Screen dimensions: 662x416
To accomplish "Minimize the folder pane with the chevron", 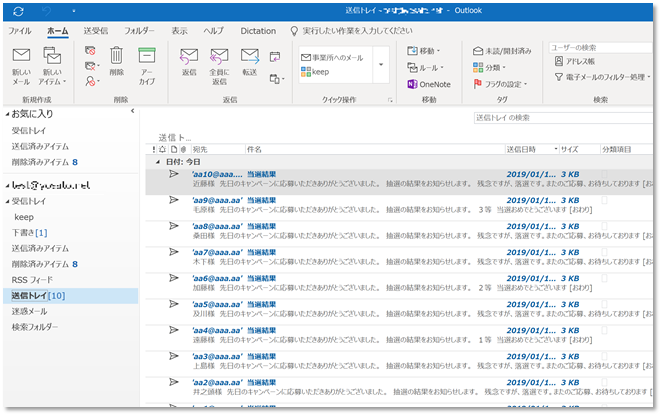I will (x=133, y=111).
